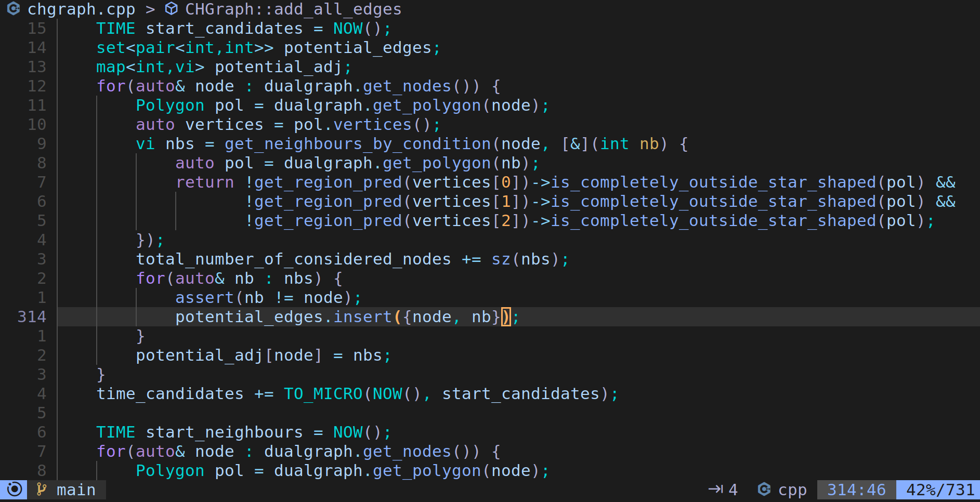The height and width of the screenshot is (502, 980).
Task: Click the C++ file icon beside chgraph.cpp
Action: tap(14, 9)
